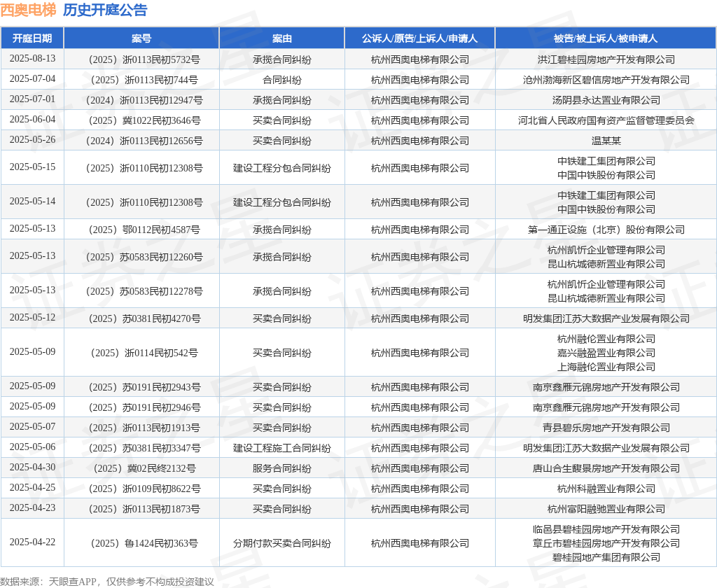
Task: Click the date 2025-04-22
Action: 32,542
